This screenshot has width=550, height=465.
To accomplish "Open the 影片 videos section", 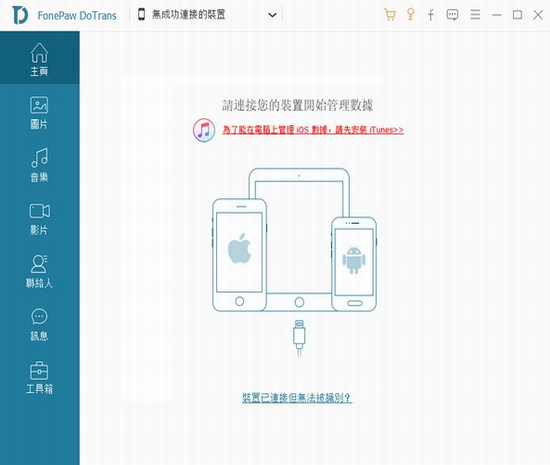I will click(x=39, y=218).
